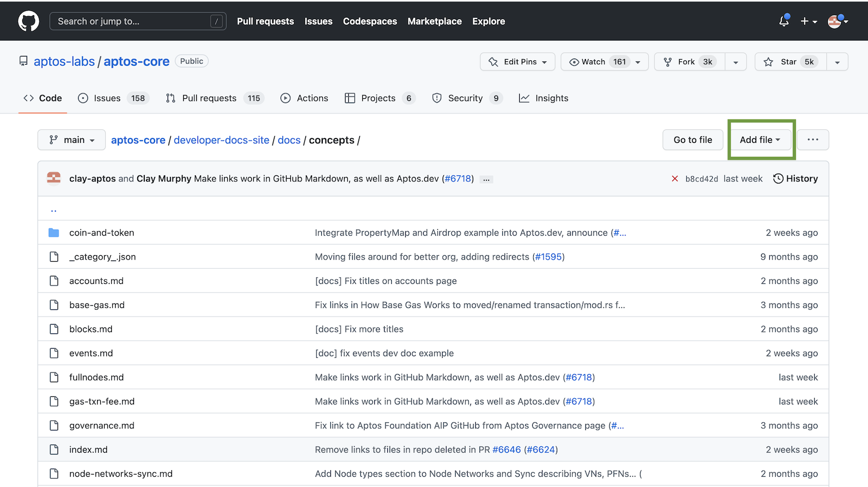Open the fork options dropdown arrow

point(735,62)
